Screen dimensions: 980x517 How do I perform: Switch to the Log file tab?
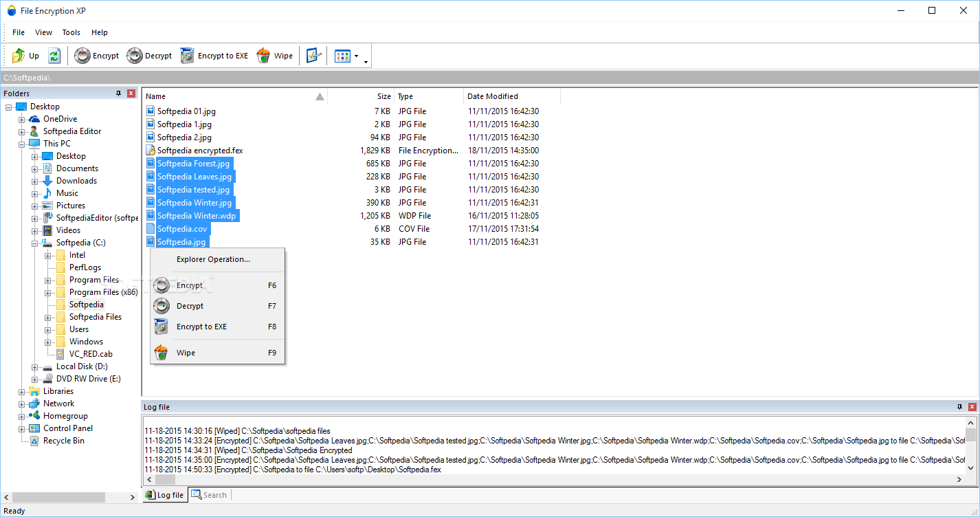click(164, 495)
